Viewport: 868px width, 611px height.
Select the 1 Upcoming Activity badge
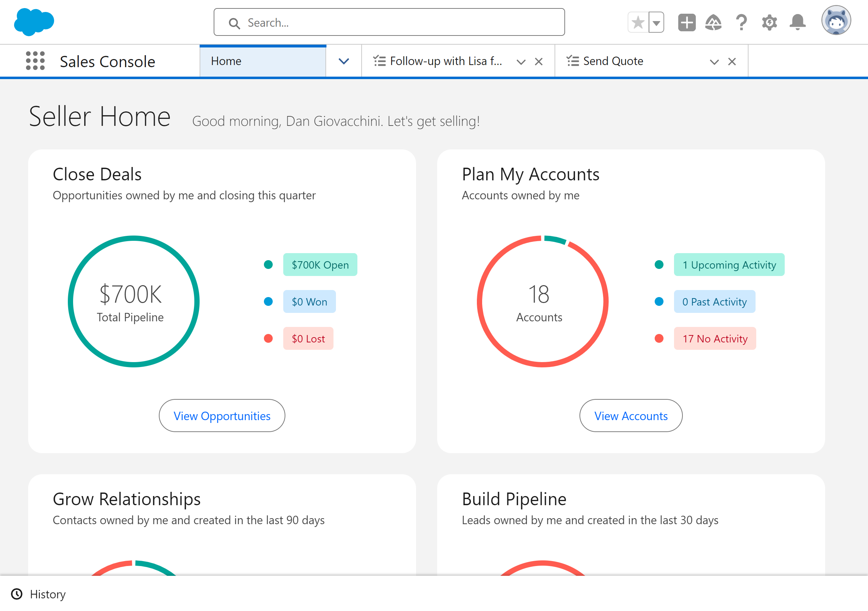coord(729,265)
